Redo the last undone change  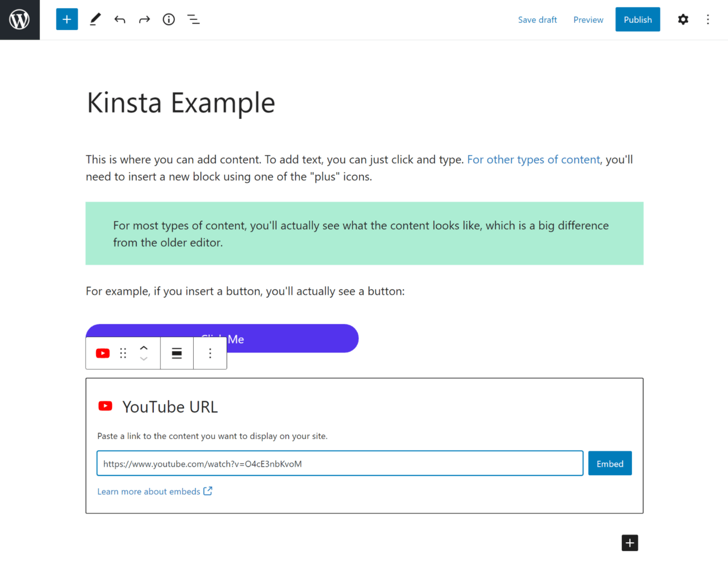tap(144, 19)
